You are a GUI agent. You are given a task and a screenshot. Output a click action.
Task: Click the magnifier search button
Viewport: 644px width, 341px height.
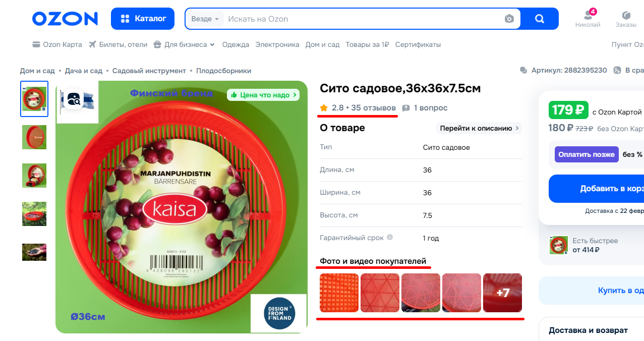tap(540, 19)
